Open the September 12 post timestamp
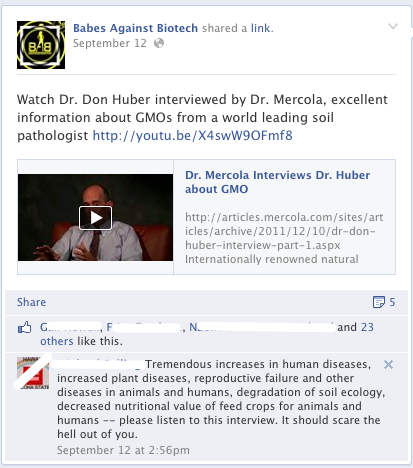Screen dimensions: 413x468 110,43
